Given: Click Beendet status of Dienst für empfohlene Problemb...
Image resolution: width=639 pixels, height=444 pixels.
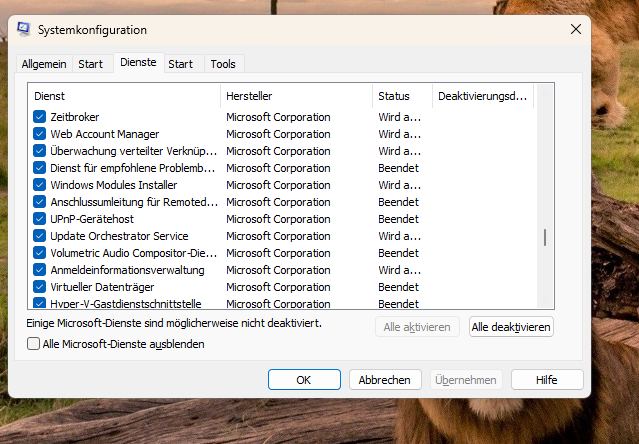Looking at the screenshot, I should click(x=398, y=168).
